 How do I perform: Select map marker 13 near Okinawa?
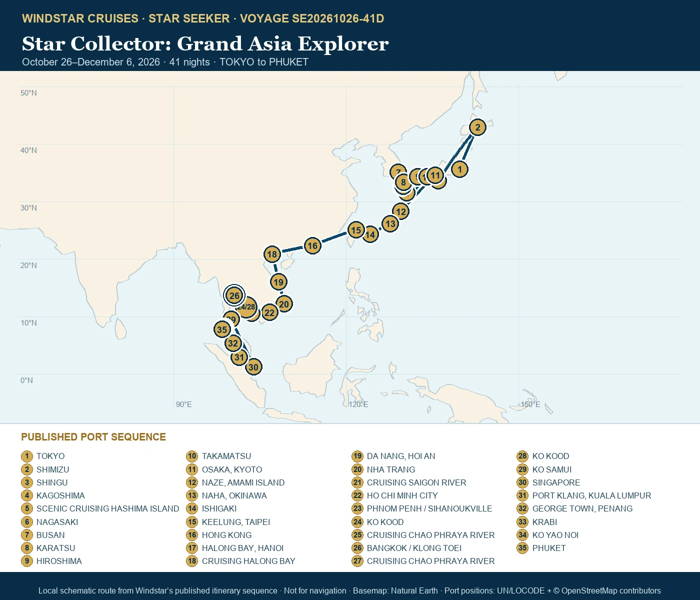[x=390, y=224]
